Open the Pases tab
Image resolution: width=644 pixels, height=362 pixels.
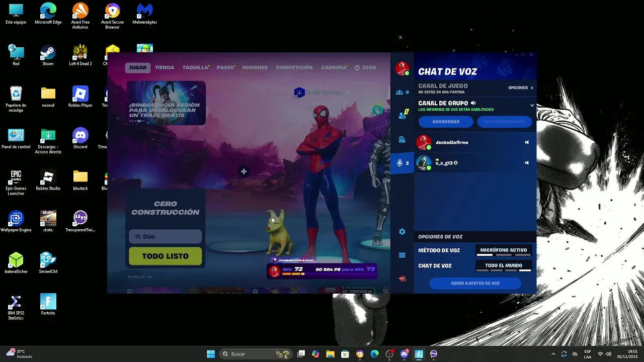[x=225, y=67]
